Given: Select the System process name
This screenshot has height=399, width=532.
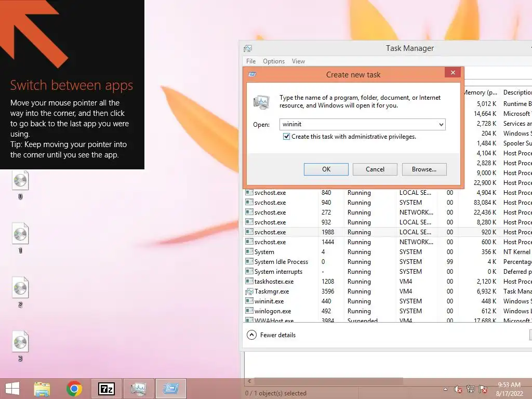Looking at the screenshot, I should coord(264,252).
